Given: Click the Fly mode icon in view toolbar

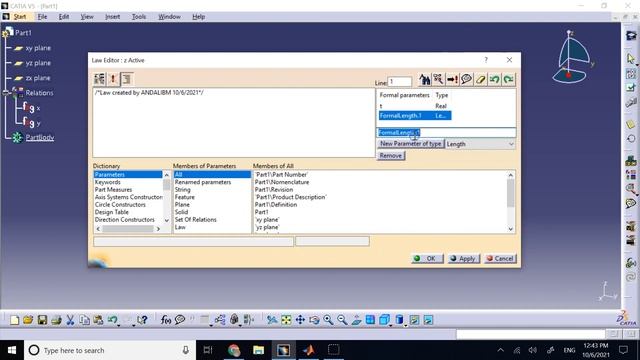Looking at the screenshot, I should 272,320.
